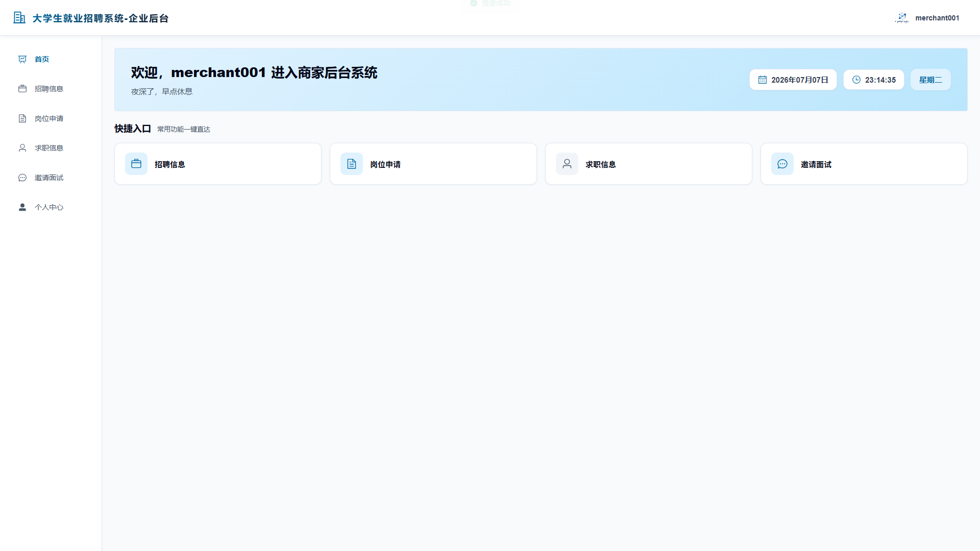980x551 pixels.
Task: Click the person outline icon beside sidebar 求职信息
Action: pos(22,148)
